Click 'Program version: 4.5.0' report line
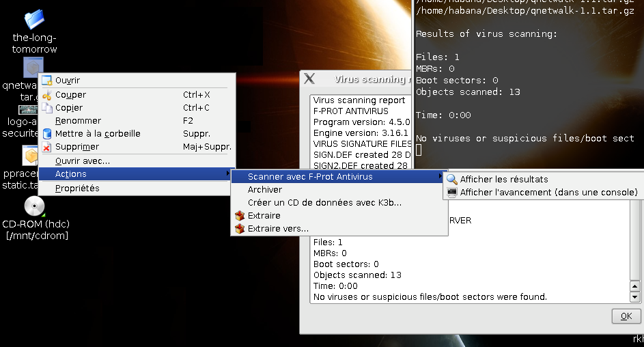Image resolution: width=644 pixels, height=347 pixels. pyautogui.click(x=361, y=122)
